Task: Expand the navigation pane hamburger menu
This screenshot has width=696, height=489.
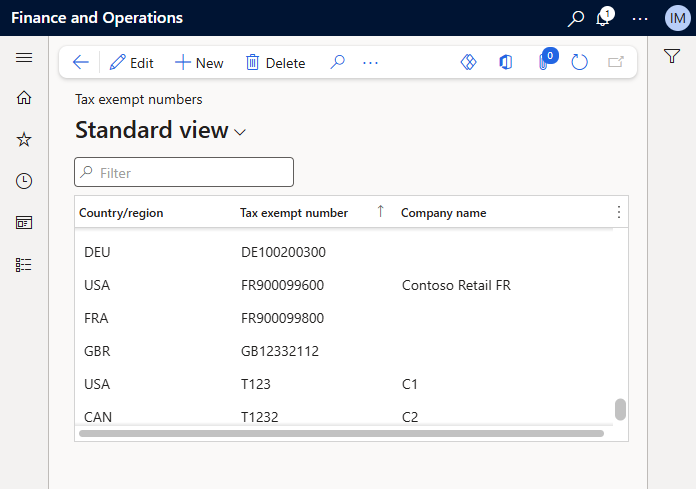Action: click(24, 57)
